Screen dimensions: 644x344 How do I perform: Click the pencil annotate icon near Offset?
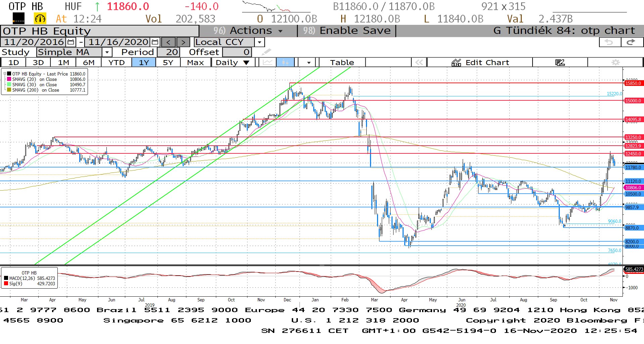coord(266,52)
